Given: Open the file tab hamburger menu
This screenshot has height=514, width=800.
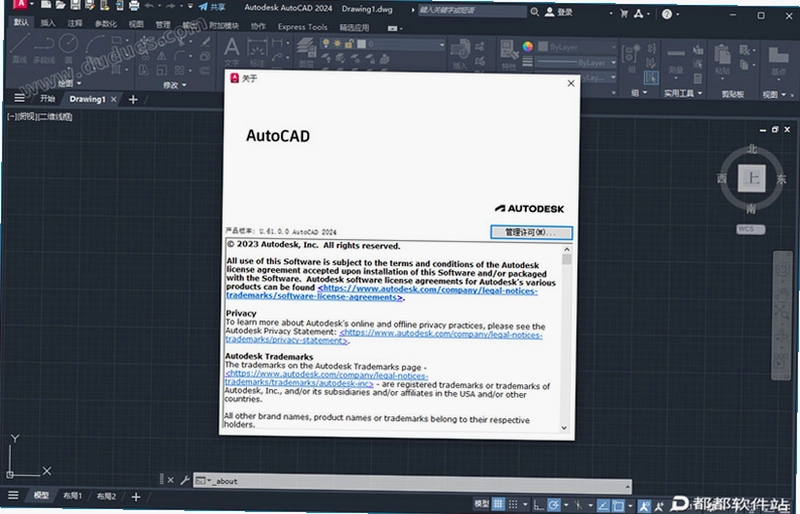Looking at the screenshot, I should (x=19, y=98).
